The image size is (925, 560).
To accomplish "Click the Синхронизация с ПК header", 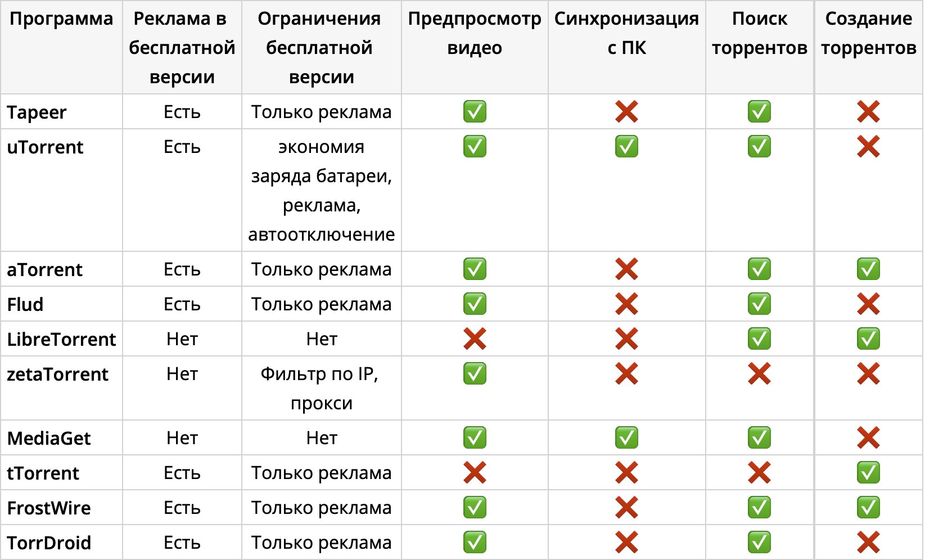I will click(626, 33).
